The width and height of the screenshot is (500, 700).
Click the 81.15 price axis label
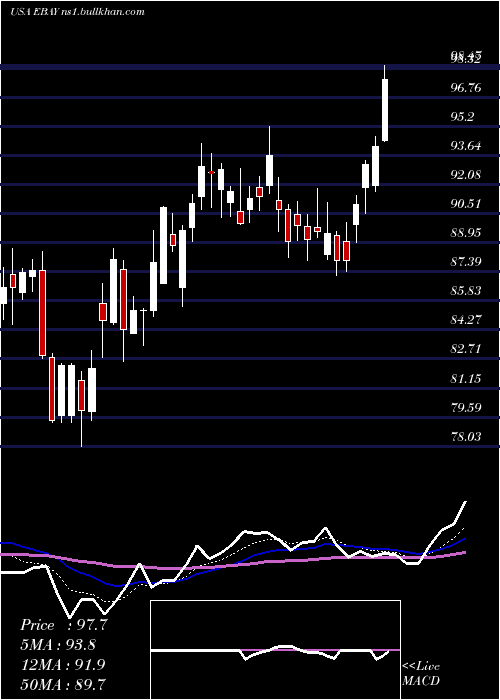point(466,378)
